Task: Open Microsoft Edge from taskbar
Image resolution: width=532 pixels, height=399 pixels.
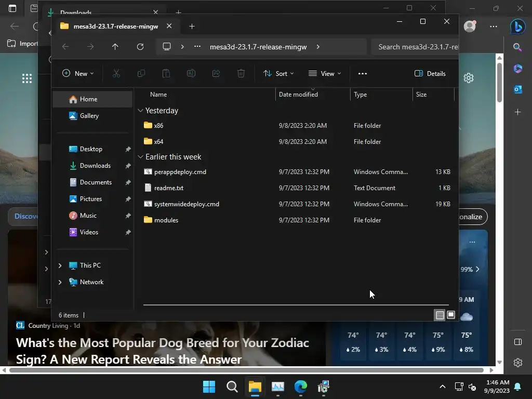Action: coord(301,387)
